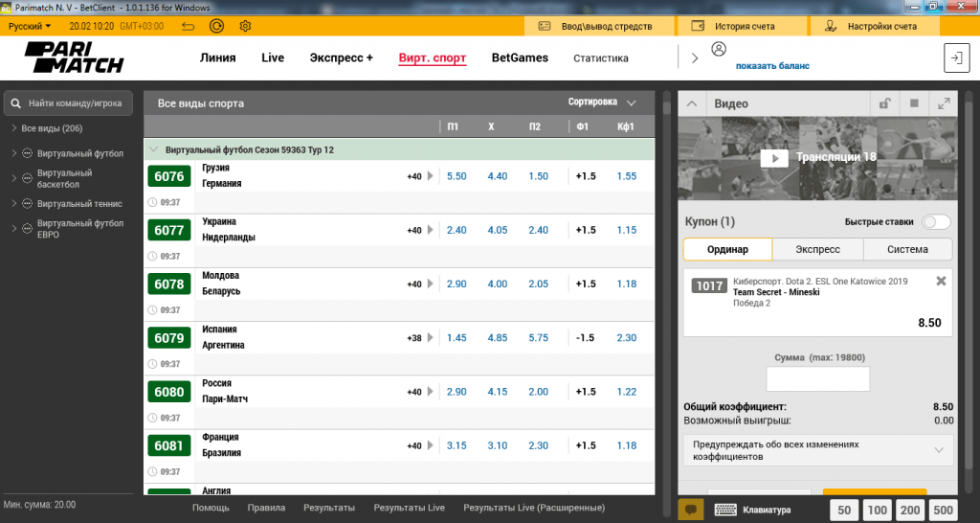Collapse the Video panel chevron

tap(692, 103)
